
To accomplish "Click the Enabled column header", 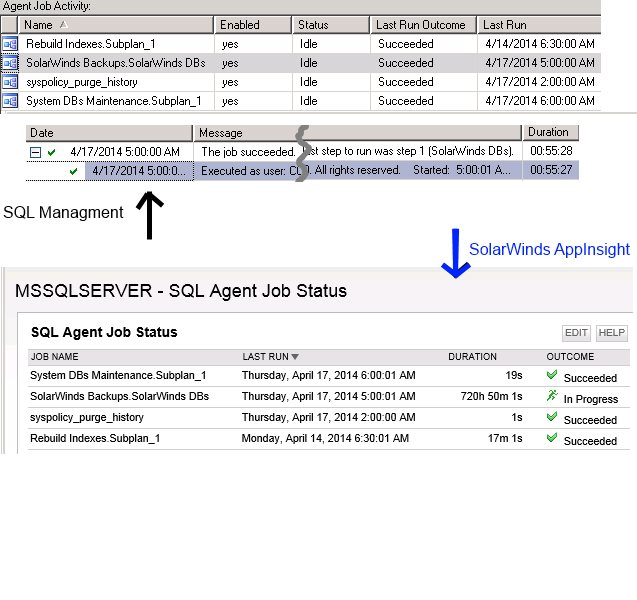I will point(252,25).
